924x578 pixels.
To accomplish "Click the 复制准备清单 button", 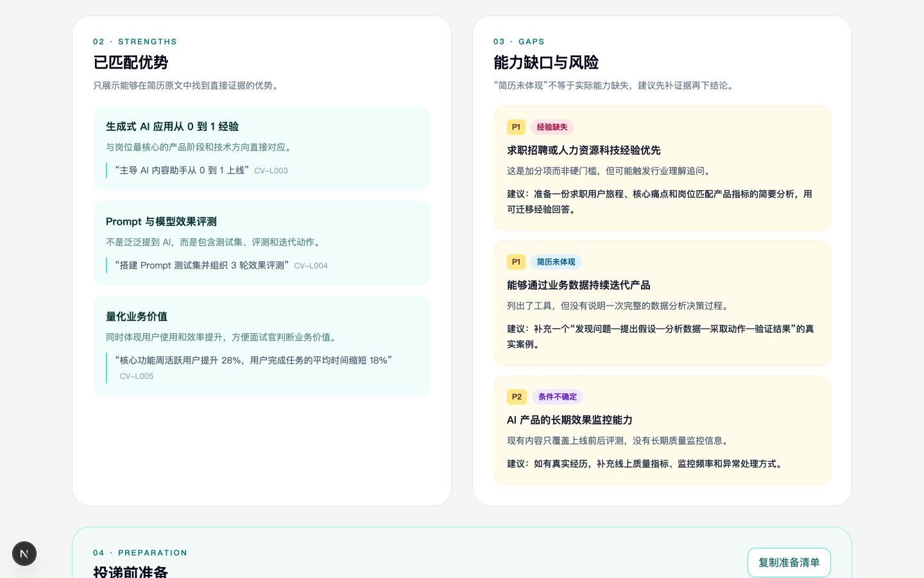I will 789,563.
